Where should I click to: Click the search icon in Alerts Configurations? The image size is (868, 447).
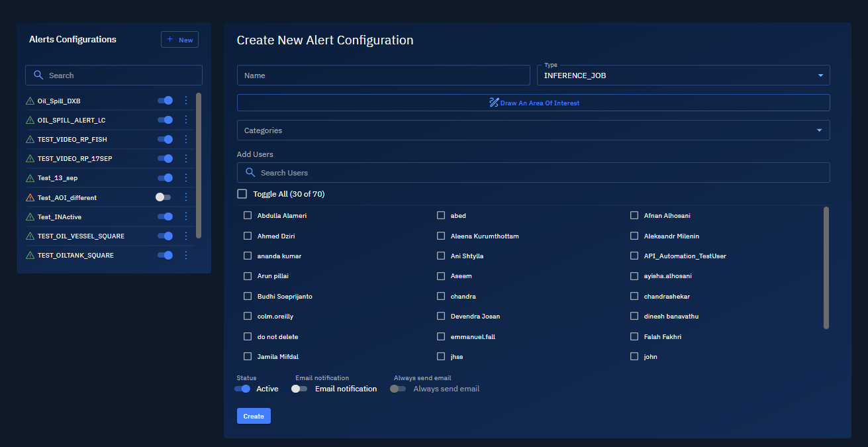[x=38, y=75]
